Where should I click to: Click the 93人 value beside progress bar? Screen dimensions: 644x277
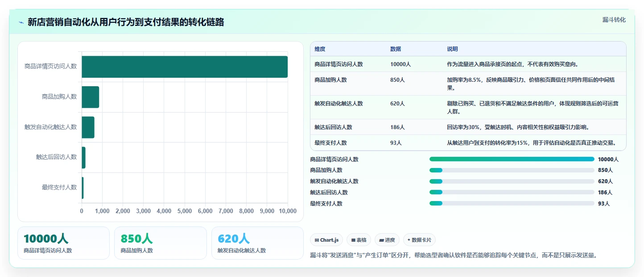click(x=604, y=204)
